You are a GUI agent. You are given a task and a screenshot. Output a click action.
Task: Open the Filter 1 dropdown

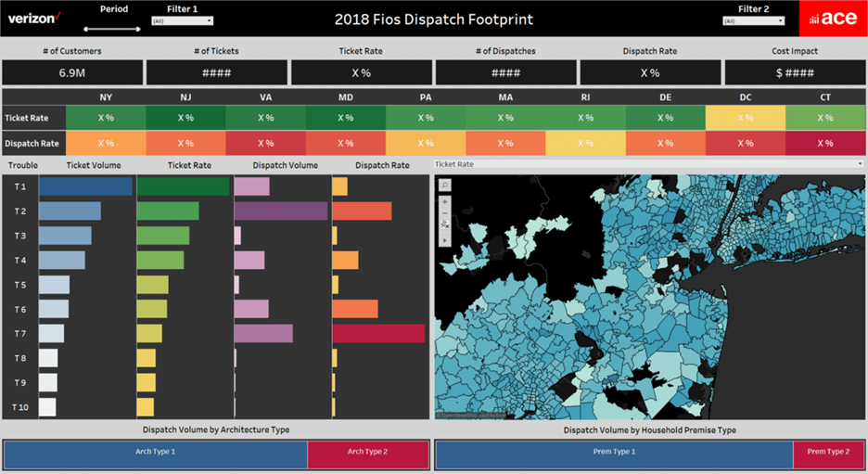coord(182,21)
